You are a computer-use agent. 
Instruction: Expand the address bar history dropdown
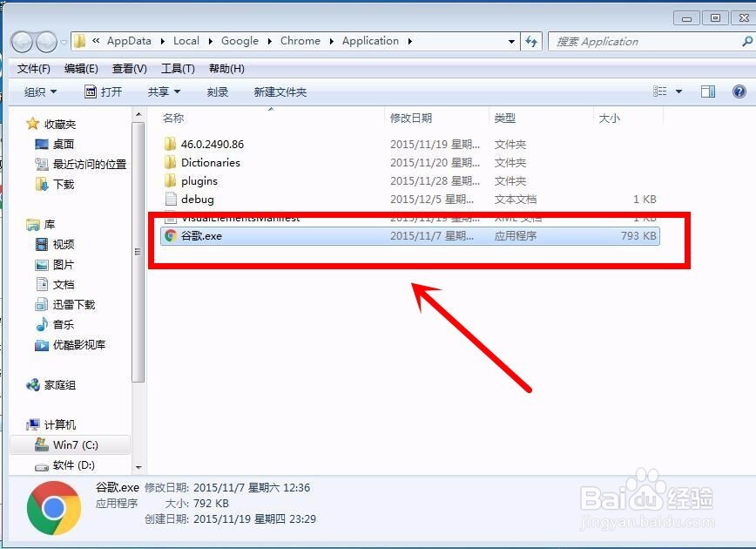tap(510, 41)
